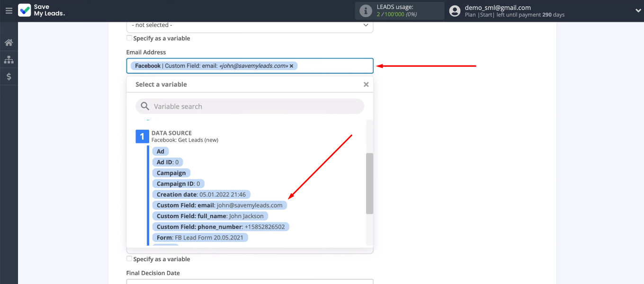Click the Final Decision Date field
This screenshot has height=284, width=644.
point(250,282)
